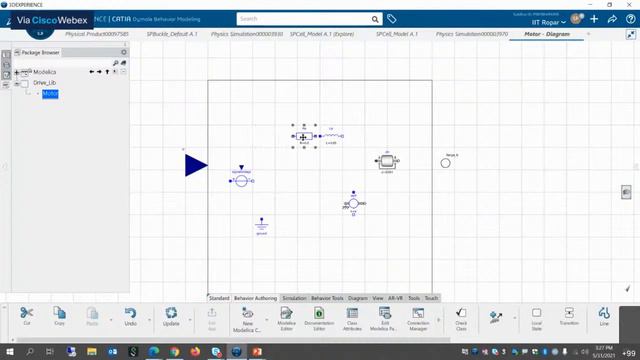Click the expand-view icon below the help icon
640x360 pixels.
[x=631, y=35]
